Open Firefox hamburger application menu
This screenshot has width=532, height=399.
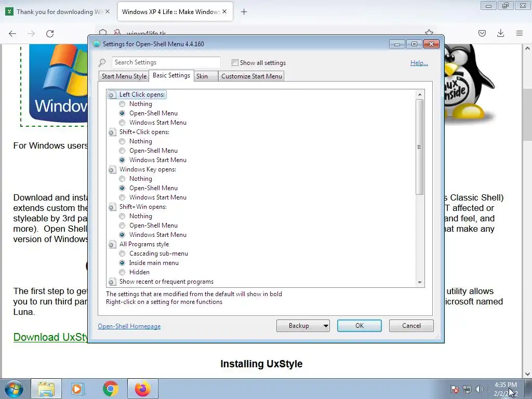pyautogui.click(x=520, y=33)
